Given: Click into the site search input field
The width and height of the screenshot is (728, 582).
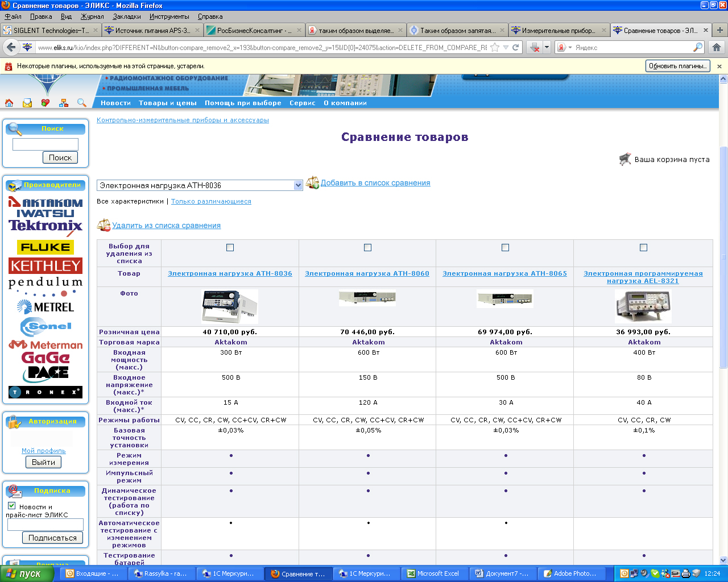Looking at the screenshot, I should (45, 144).
